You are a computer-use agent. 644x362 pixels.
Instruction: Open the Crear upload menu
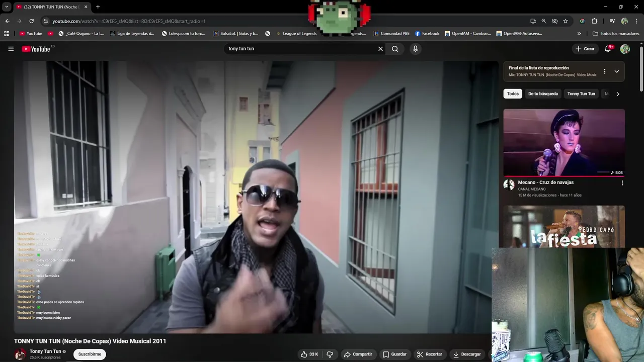pos(585,49)
